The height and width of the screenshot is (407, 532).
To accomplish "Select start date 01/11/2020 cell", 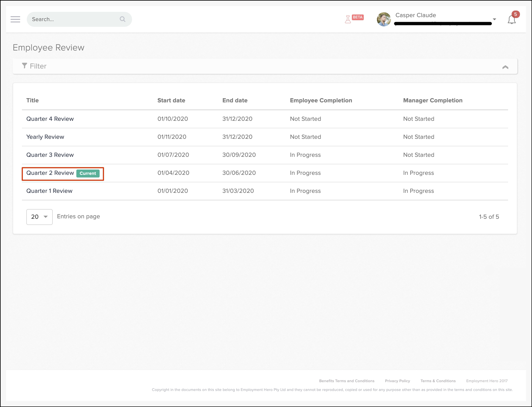I will tap(172, 137).
